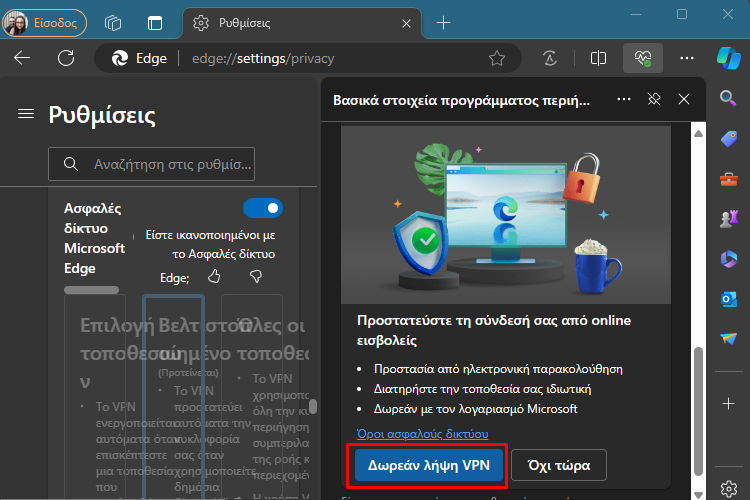The image size is (750, 500).
Task: Click the Διατηρήστε την τοποθεσία σας ιδιωτική bullet
Action: click(483, 389)
